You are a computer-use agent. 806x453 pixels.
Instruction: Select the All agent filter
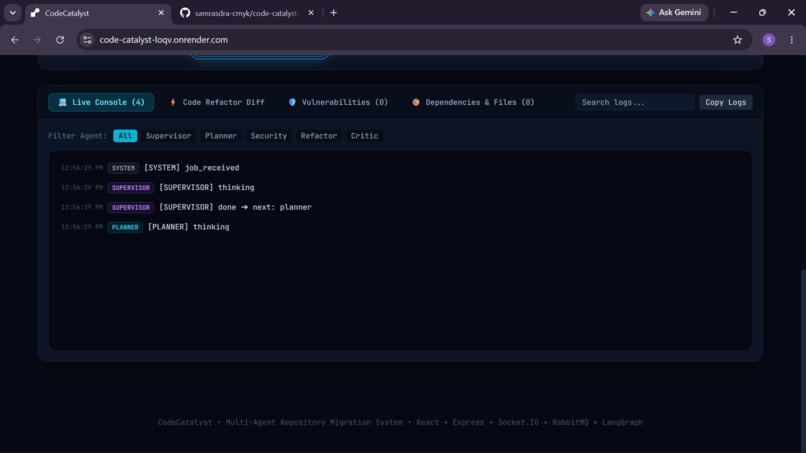[125, 136]
